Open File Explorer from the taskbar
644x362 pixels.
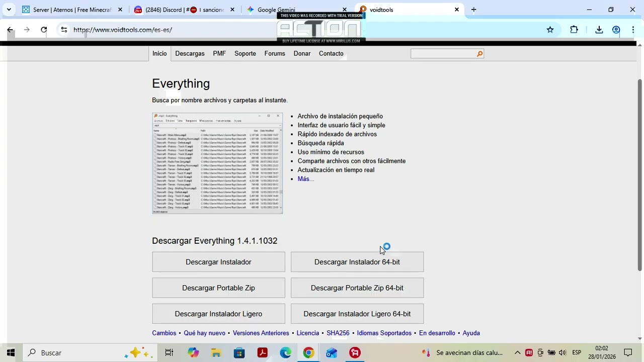216,352
